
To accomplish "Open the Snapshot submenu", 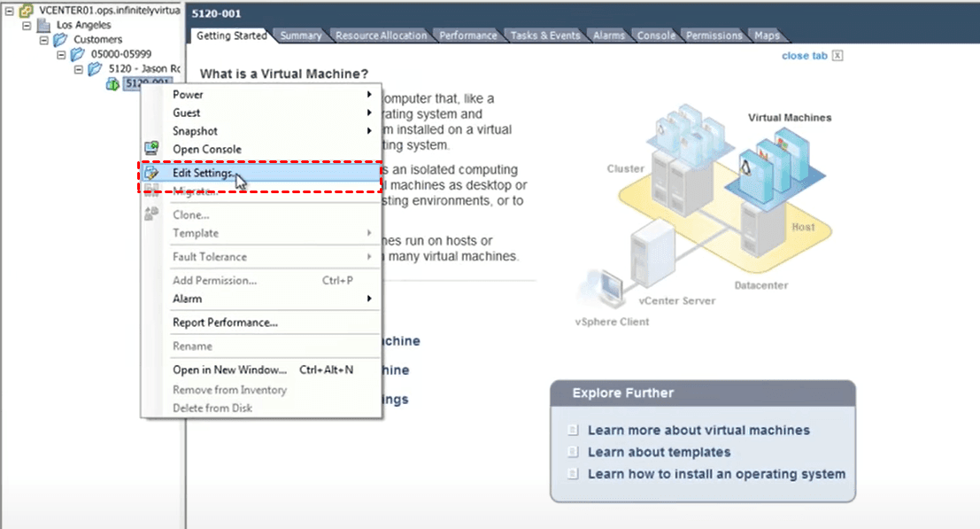I will pyautogui.click(x=261, y=130).
